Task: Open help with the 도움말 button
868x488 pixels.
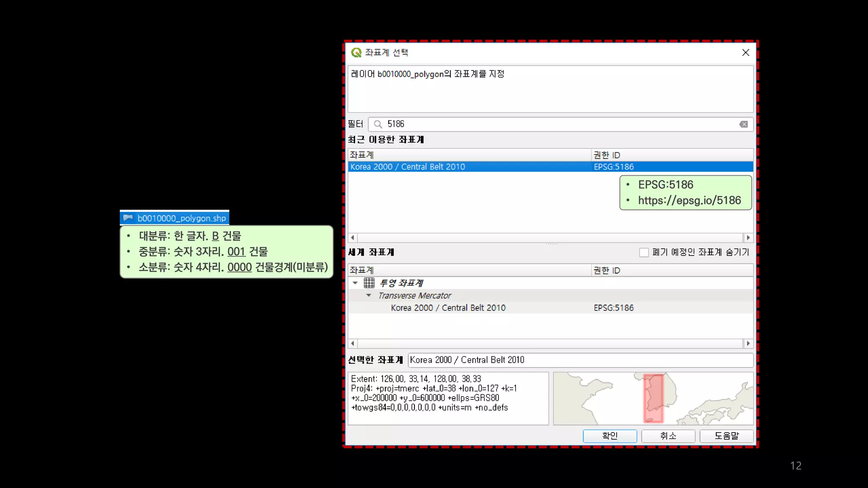Action: [726, 436]
